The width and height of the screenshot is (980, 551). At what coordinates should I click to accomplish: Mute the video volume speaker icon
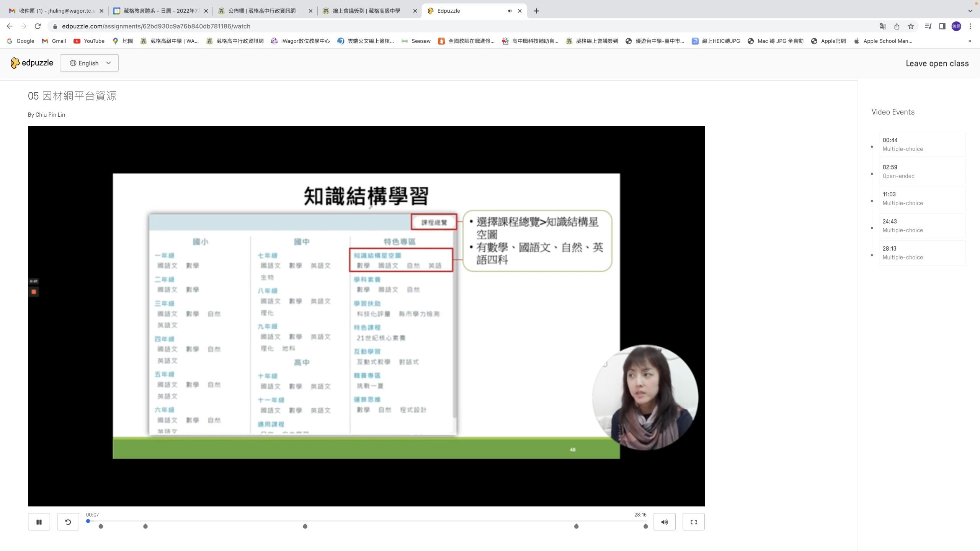tap(665, 522)
